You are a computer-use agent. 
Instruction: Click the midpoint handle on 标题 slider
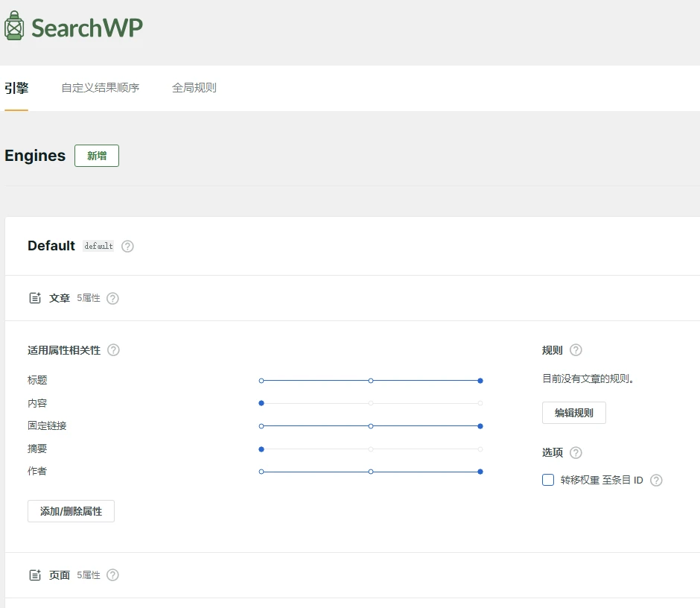point(370,380)
